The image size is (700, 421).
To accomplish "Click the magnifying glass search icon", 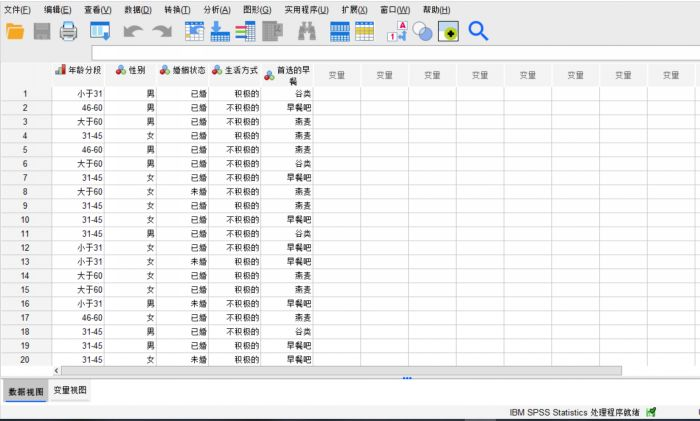I will coord(478,32).
